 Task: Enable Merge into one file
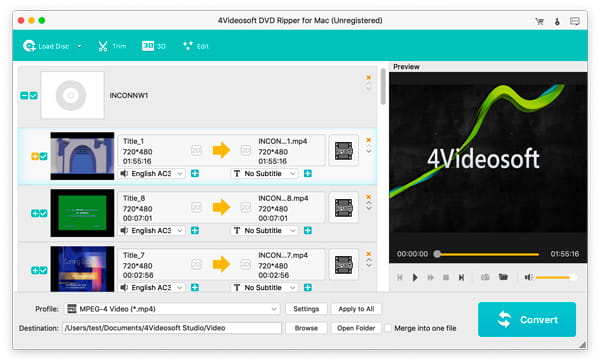coord(388,328)
